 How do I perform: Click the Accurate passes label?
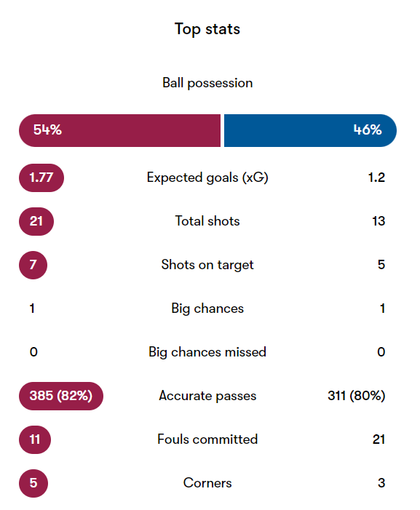pos(207,396)
